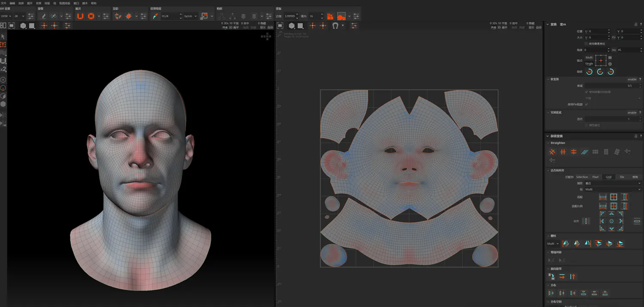This screenshot has width=644, height=307.
Task: Click the angle increment 45 field
Action: [629, 50]
